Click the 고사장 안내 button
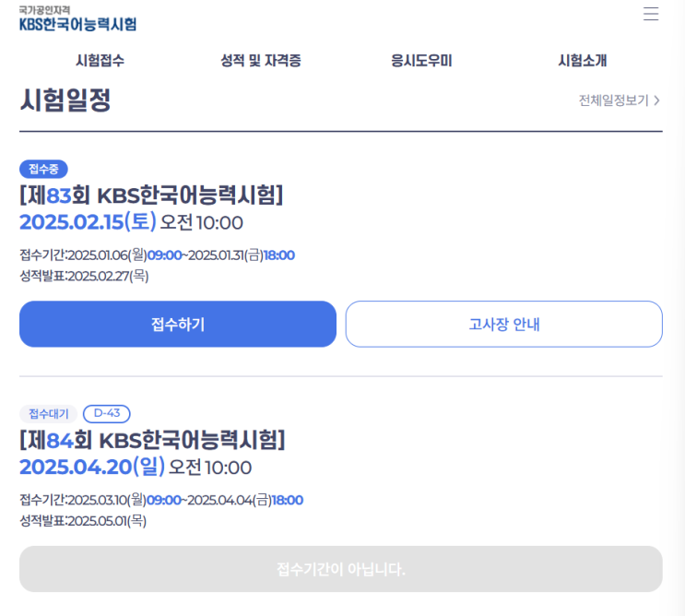The image size is (685, 616). [503, 324]
